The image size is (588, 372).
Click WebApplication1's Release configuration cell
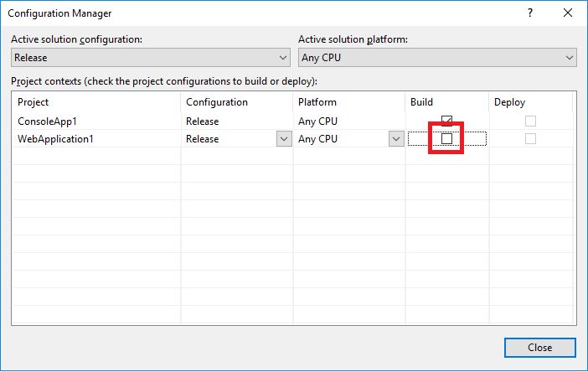(x=230, y=139)
